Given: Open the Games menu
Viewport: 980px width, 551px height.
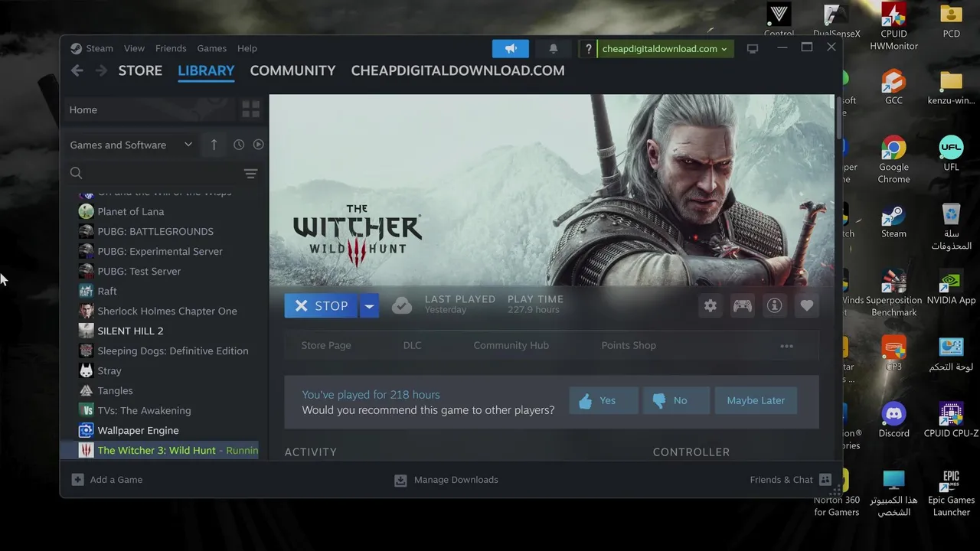Looking at the screenshot, I should (211, 48).
